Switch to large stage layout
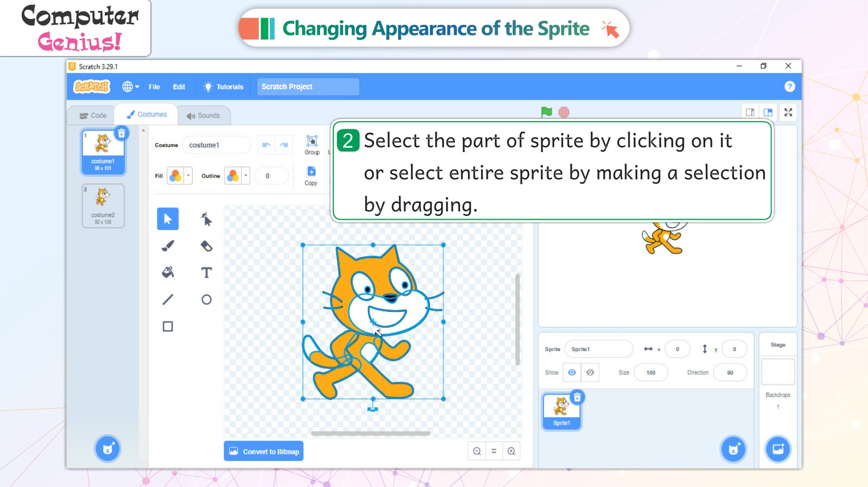868x487 pixels. [x=768, y=112]
